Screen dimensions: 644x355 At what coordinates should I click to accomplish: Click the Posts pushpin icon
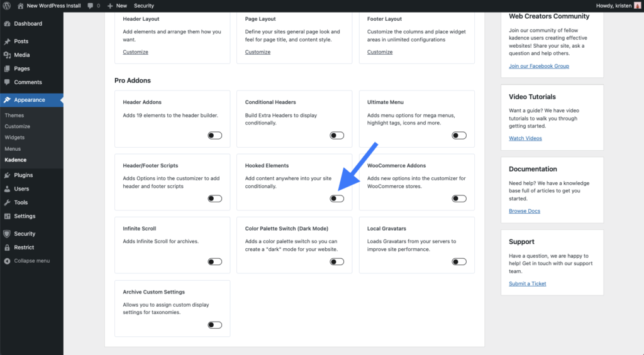coord(7,41)
